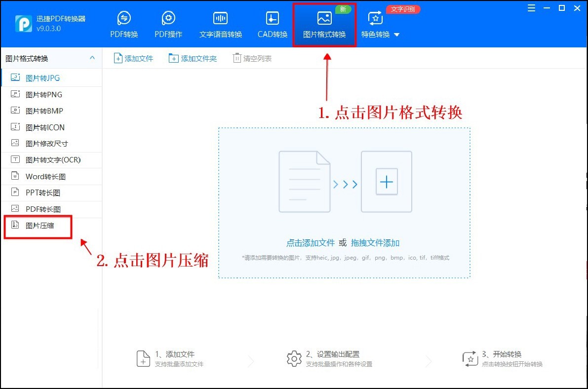The height and width of the screenshot is (389, 588).
Task: Select the CAD转换 converter icon
Action: click(272, 23)
